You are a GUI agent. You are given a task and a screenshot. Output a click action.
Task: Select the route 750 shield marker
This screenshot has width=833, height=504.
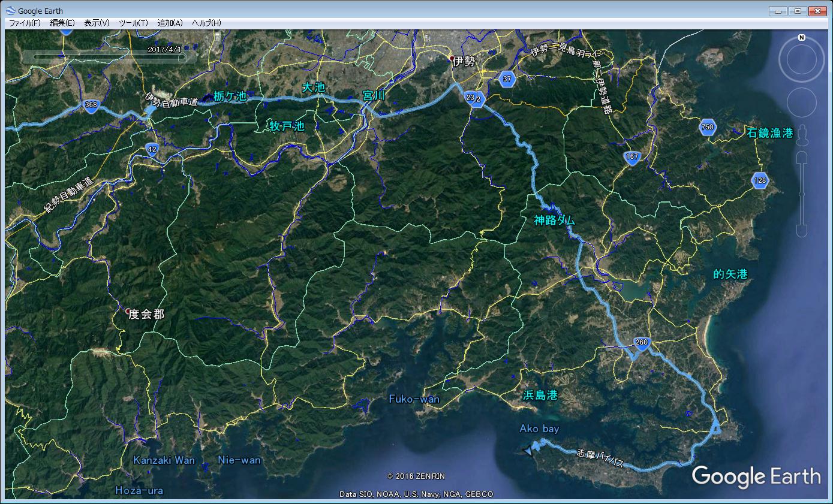click(708, 127)
